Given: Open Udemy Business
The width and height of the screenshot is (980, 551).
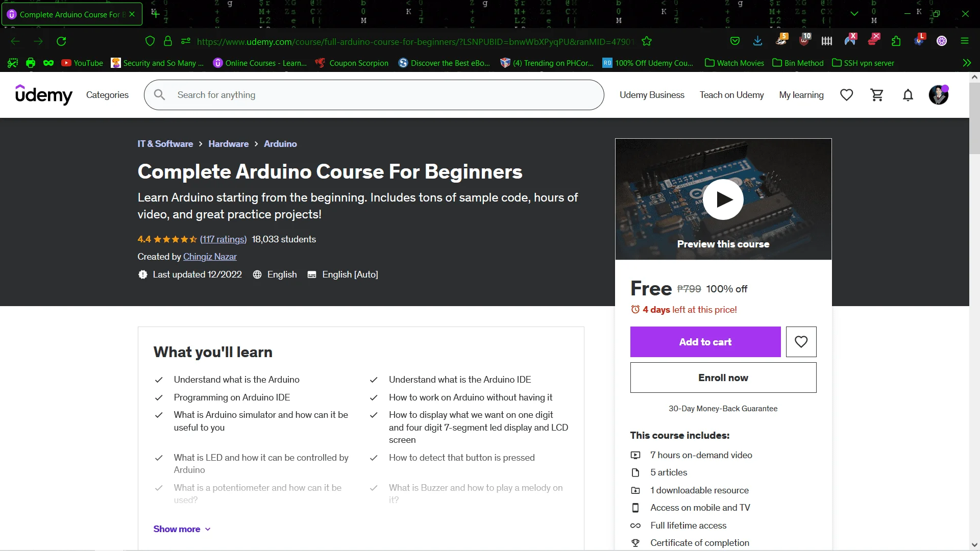Looking at the screenshot, I should pyautogui.click(x=652, y=95).
